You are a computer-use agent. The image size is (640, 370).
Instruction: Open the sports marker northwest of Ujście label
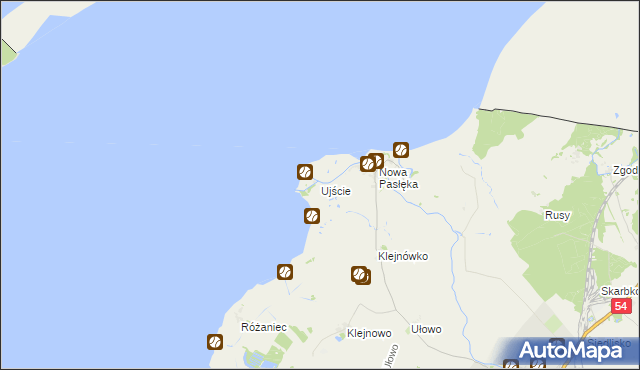[305, 172]
